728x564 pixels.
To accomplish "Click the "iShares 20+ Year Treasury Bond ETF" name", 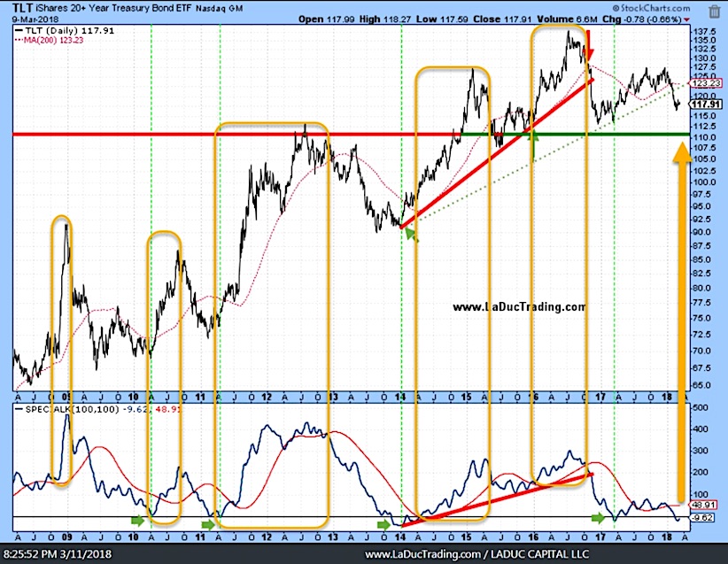I will click(x=113, y=8).
